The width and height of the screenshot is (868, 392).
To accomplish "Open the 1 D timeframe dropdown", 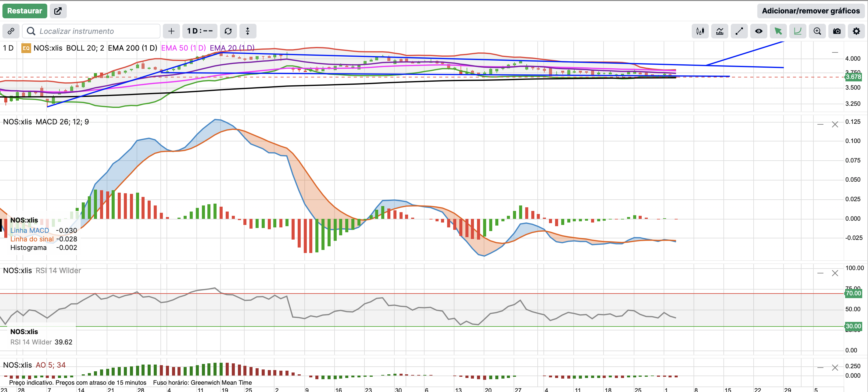I will [200, 31].
